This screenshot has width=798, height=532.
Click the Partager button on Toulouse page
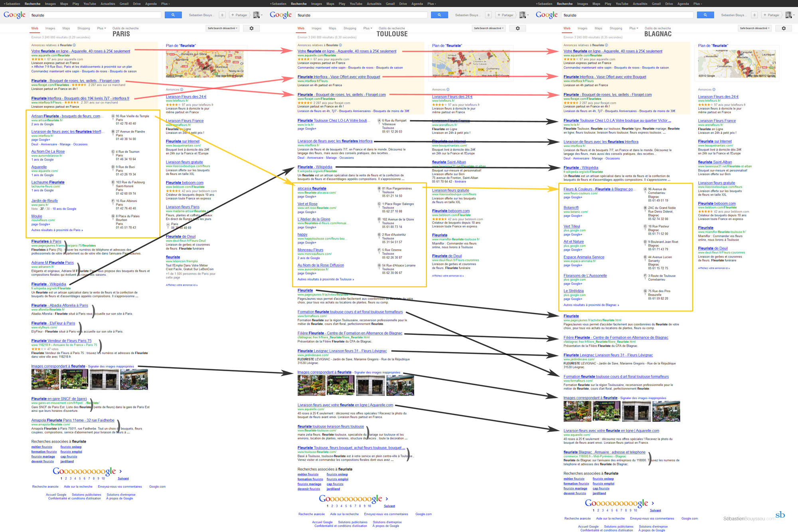click(505, 15)
